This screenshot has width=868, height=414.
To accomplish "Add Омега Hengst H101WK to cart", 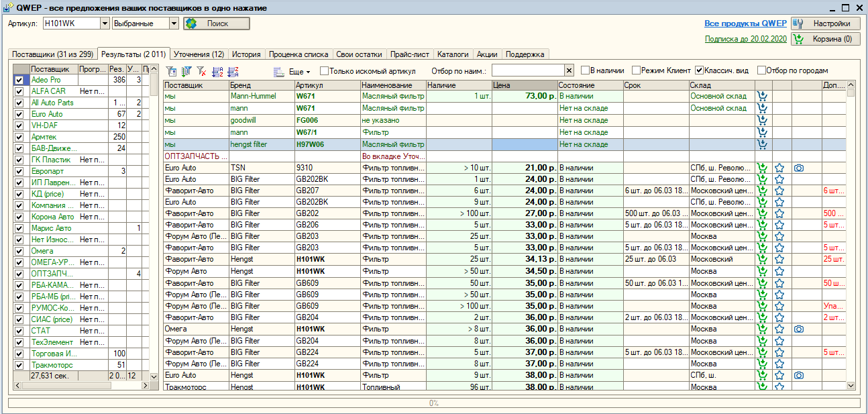I will pyautogui.click(x=762, y=329).
